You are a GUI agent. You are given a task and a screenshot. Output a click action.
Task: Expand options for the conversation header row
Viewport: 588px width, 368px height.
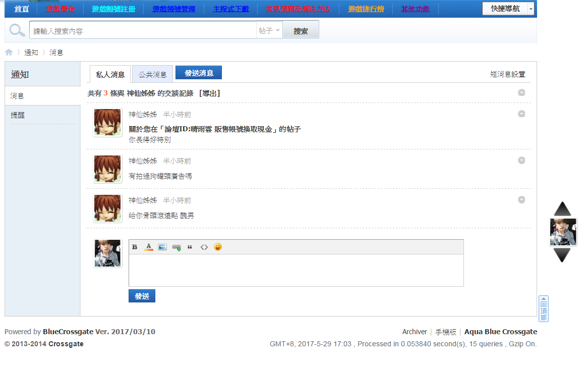tap(521, 93)
